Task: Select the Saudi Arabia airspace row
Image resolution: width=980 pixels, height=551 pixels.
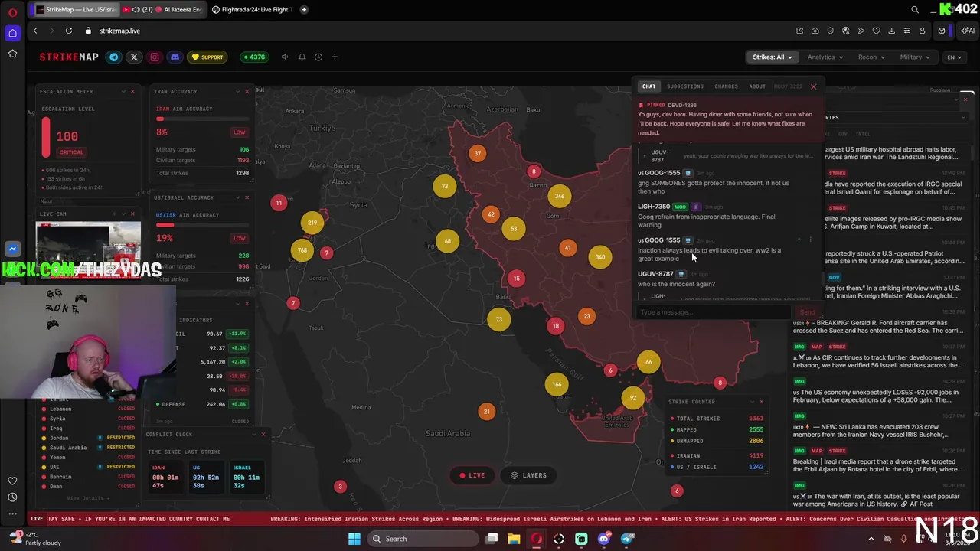Action: 89,448
